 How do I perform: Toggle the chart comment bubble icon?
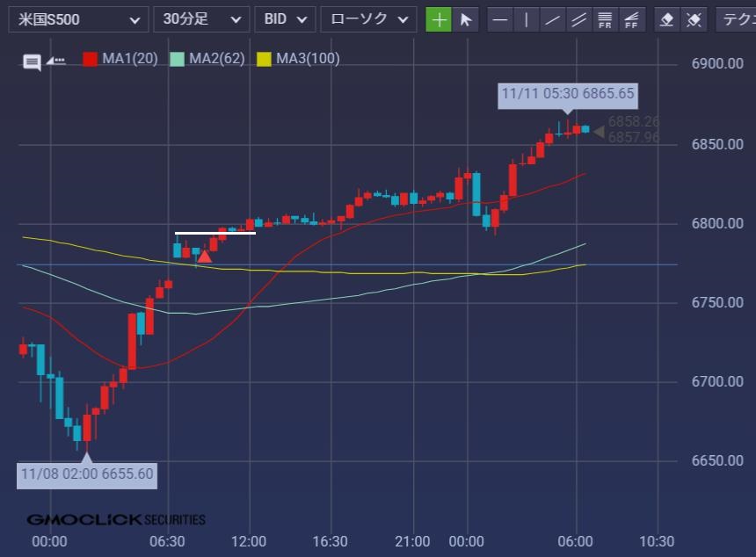click(33, 61)
